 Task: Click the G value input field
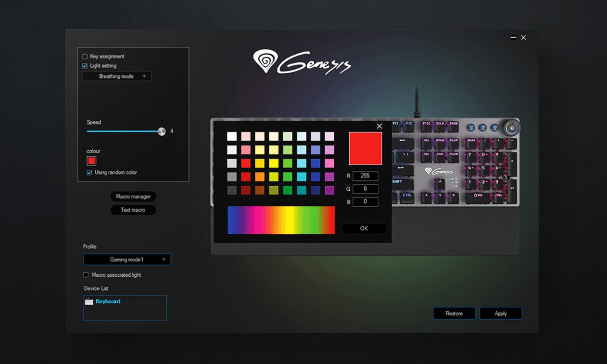click(x=366, y=189)
